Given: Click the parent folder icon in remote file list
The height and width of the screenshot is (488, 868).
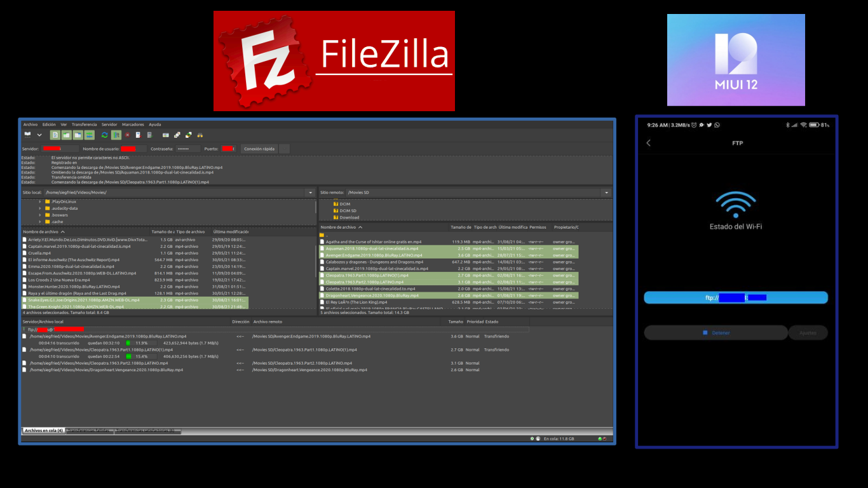Looking at the screenshot, I should [x=322, y=235].
